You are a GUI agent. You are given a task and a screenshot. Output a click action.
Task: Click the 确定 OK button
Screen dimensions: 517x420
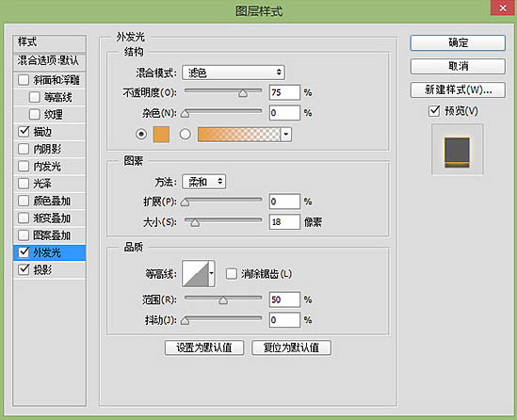(458, 43)
